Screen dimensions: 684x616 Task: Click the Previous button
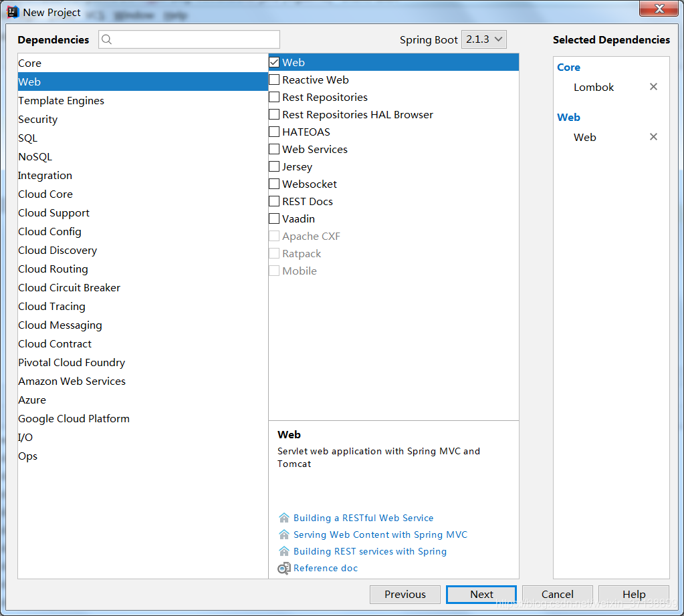point(405,595)
